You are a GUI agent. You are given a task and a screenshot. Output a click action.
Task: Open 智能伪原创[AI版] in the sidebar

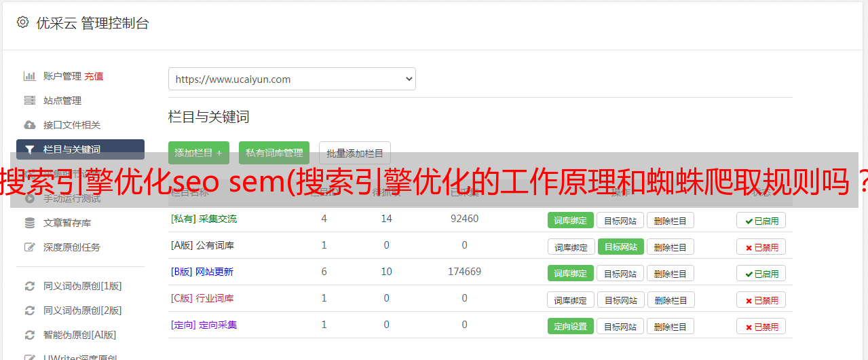(x=80, y=335)
